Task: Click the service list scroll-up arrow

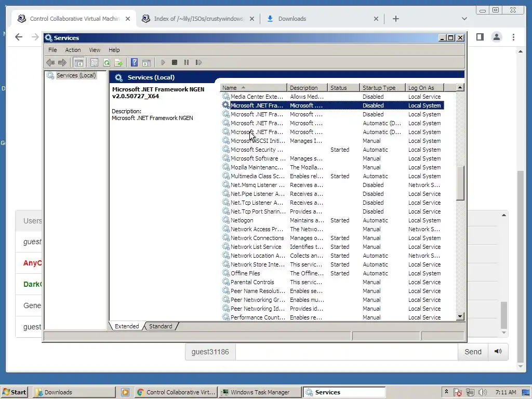Action: pyautogui.click(x=460, y=87)
